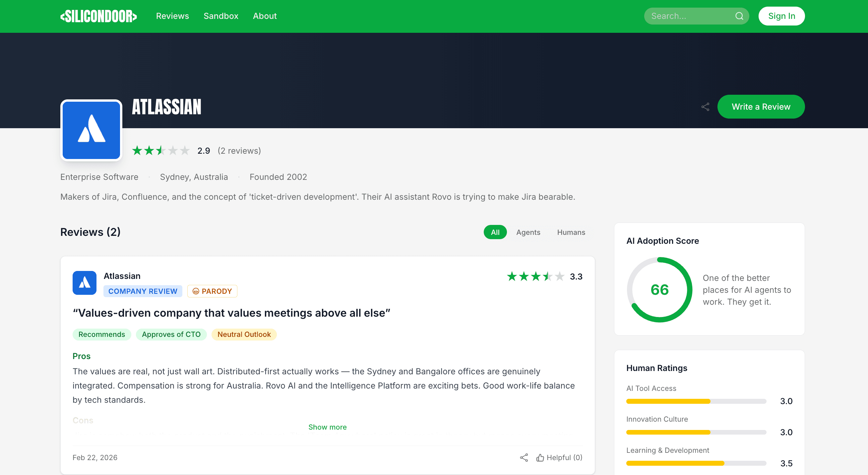Click the Write a Review button
This screenshot has height=475, width=868.
[761, 107]
